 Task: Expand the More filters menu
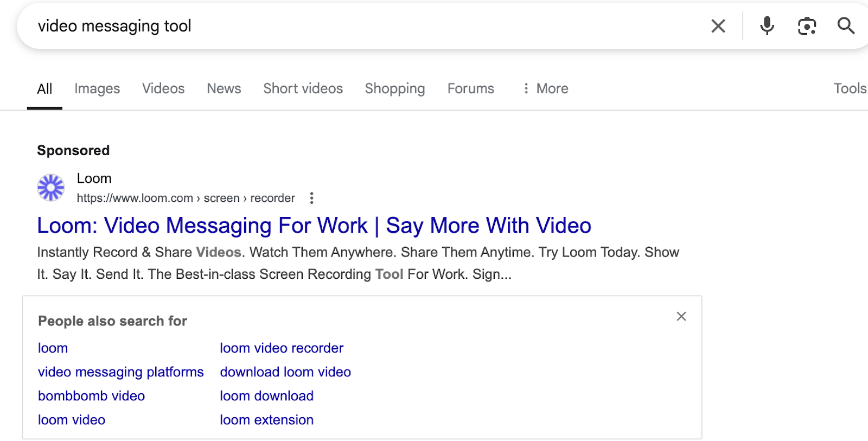(545, 88)
